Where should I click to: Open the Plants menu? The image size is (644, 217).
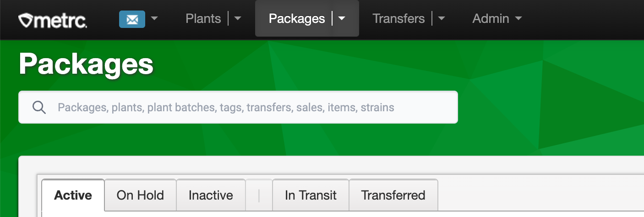[203, 19]
